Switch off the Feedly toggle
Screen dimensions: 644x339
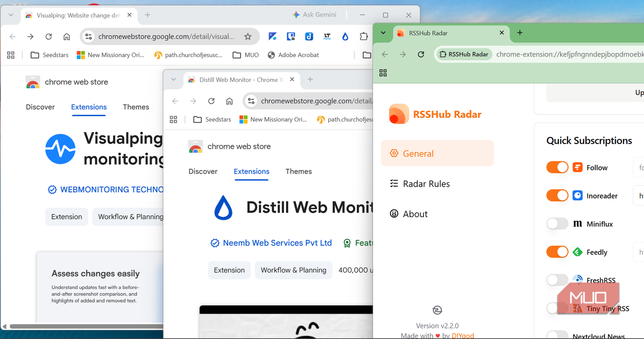click(557, 252)
